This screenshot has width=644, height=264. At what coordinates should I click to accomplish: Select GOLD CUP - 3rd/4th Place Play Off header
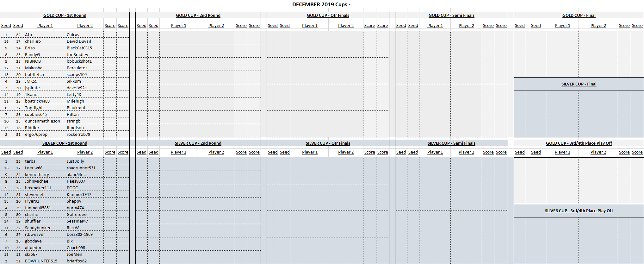click(x=579, y=143)
